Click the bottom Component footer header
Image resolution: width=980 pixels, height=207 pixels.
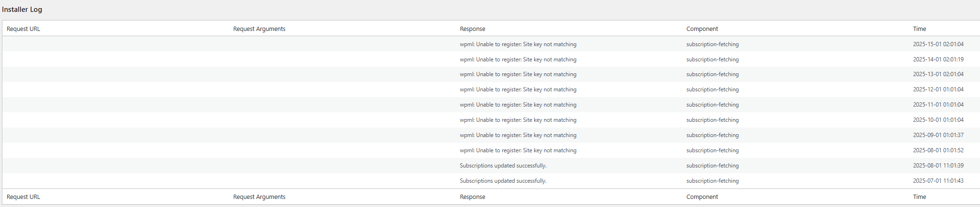coord(702,197)
